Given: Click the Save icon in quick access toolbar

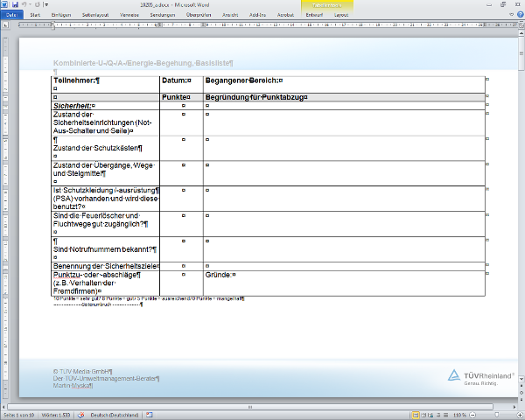Looking at the screenshot, I should 14,4.
